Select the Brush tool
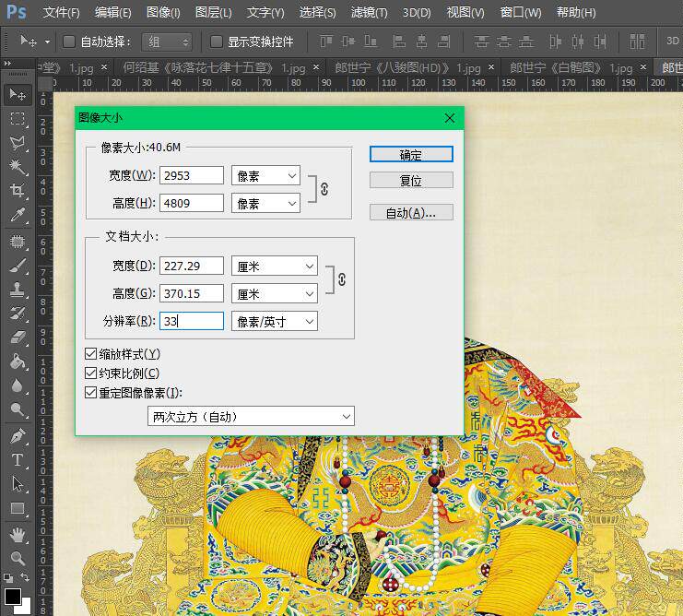 coord(18,266)
